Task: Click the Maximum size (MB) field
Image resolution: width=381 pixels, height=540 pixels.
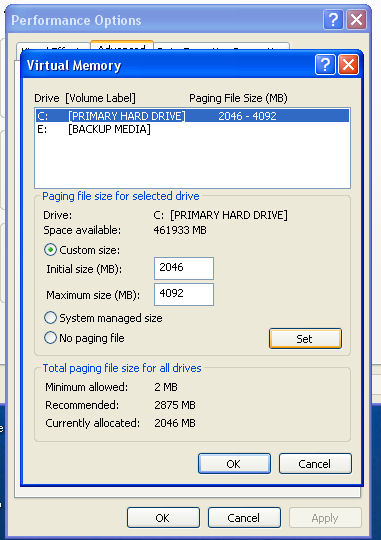Action: (x=184, y=294)
